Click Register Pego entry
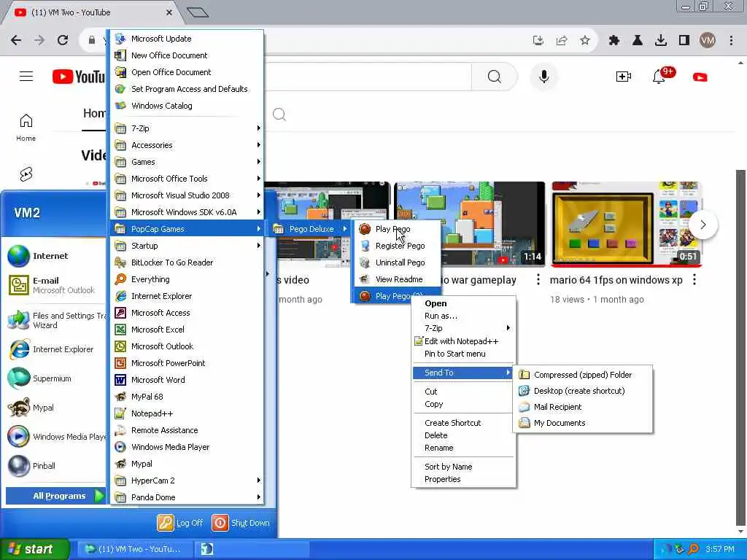This screenshot has width=747, height=560. [x=397, y=246]
